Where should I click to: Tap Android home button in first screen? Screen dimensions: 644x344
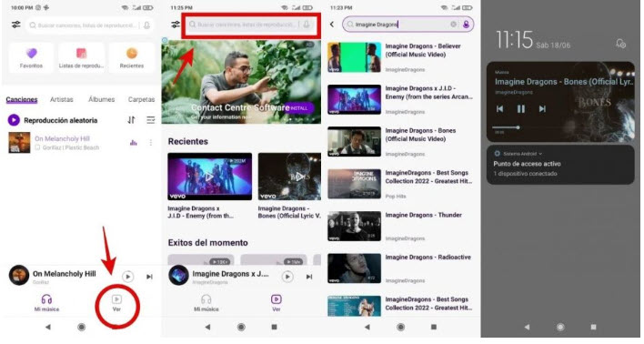[81, 327]
